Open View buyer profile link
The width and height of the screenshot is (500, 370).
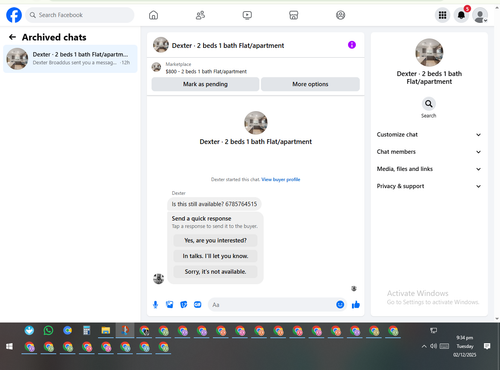[281, 179]
